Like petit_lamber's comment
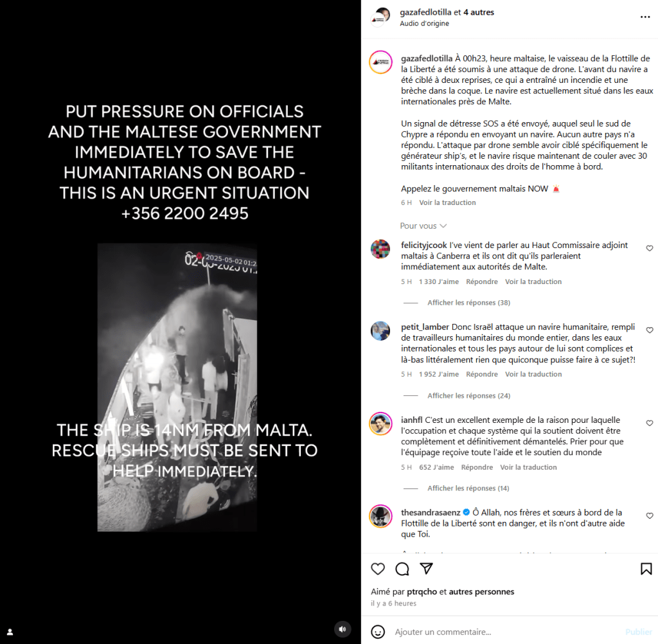Viewport: 658px width, 644px height. point(650,330)
